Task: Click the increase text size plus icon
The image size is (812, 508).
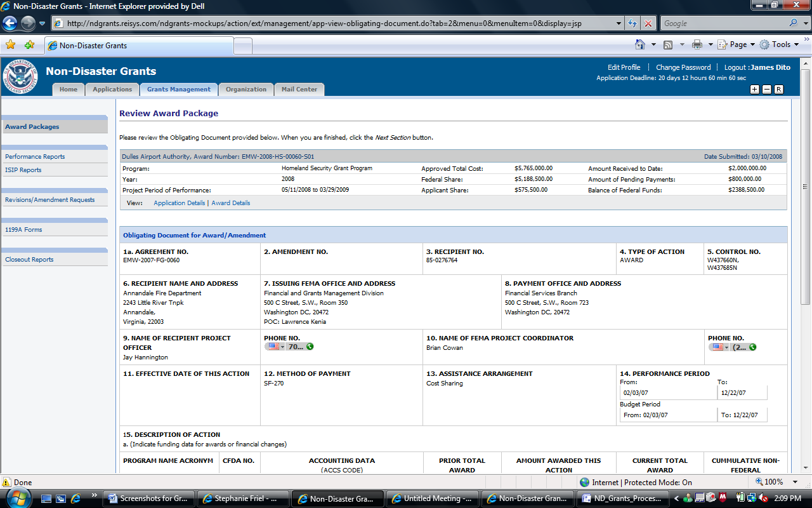Action: click(x=755, y=90)
